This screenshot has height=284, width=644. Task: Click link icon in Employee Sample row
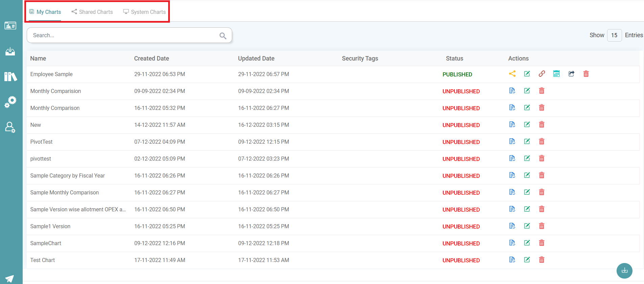541,74
